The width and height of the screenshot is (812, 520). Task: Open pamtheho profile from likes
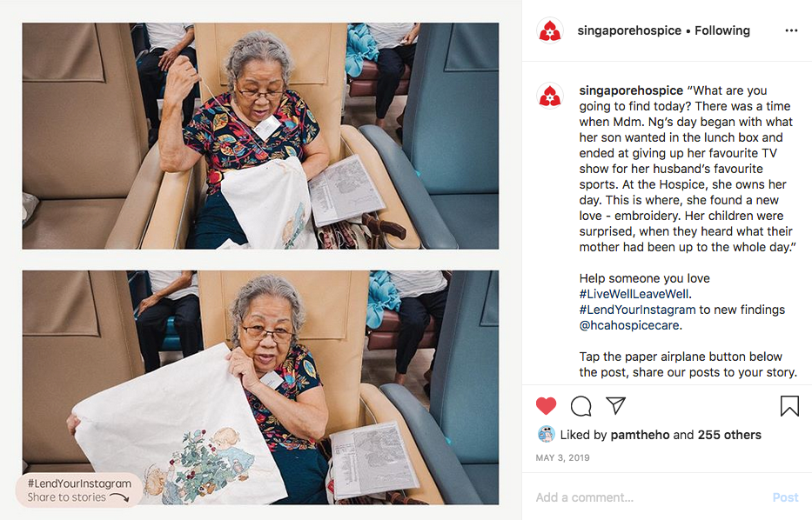(x=640, y=435)
